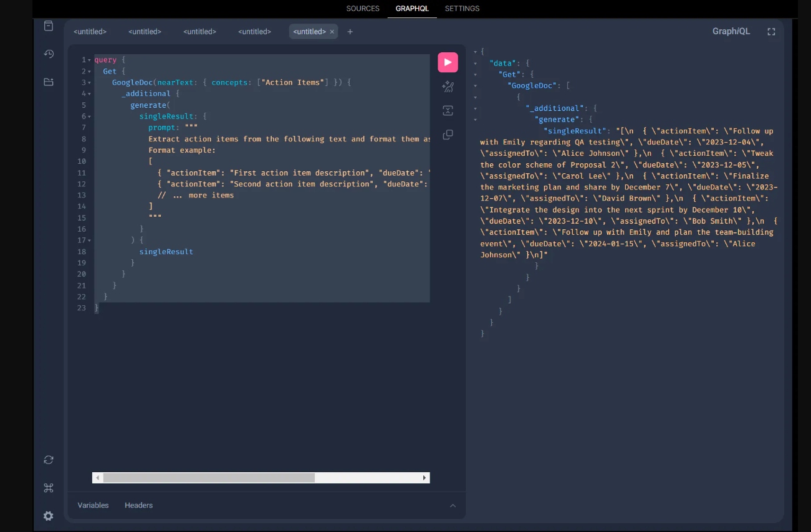Prettify the query with the sparkle icon
Viewport: 811px width, 532px height.
click(x=448, y=87)
